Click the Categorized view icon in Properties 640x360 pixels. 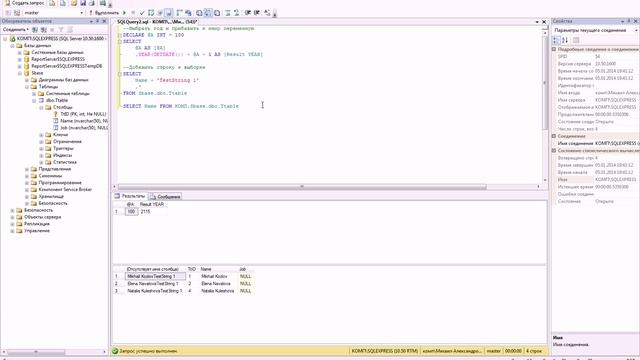(x=556, y=40)
